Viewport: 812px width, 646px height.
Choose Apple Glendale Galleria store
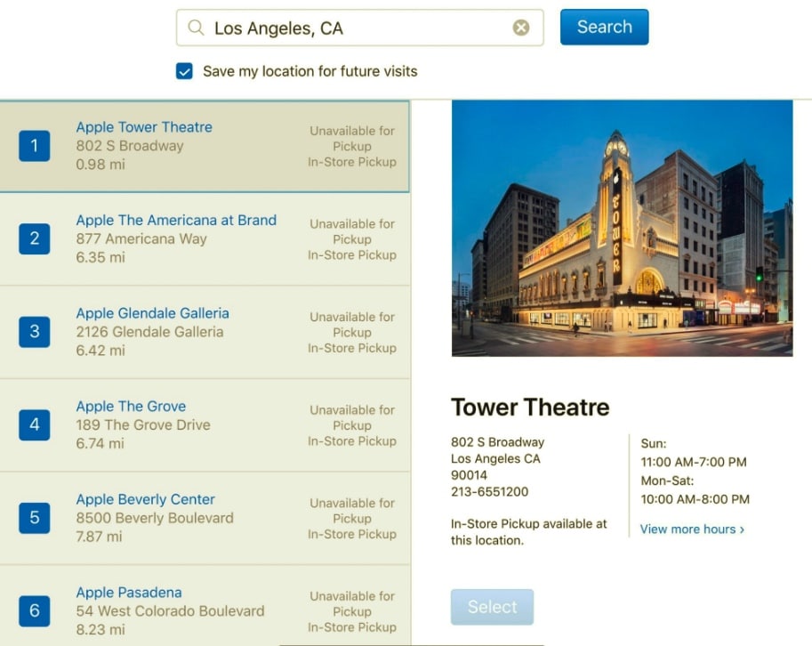[x=152, y=313]
